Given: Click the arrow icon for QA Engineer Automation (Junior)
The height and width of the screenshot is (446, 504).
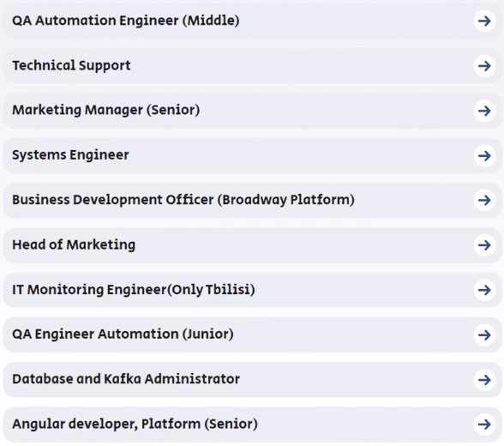Looking at the screenshot, I should pyautogui.click(x=484, y=335).
